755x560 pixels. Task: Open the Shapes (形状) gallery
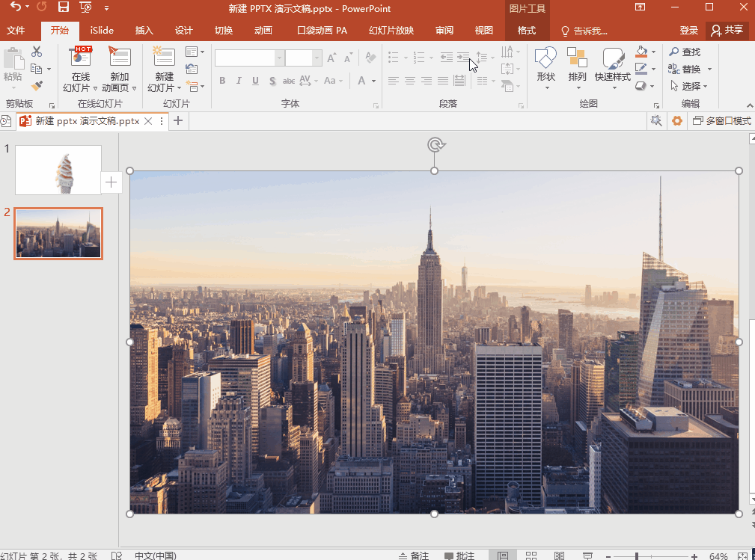coord(546,66)
